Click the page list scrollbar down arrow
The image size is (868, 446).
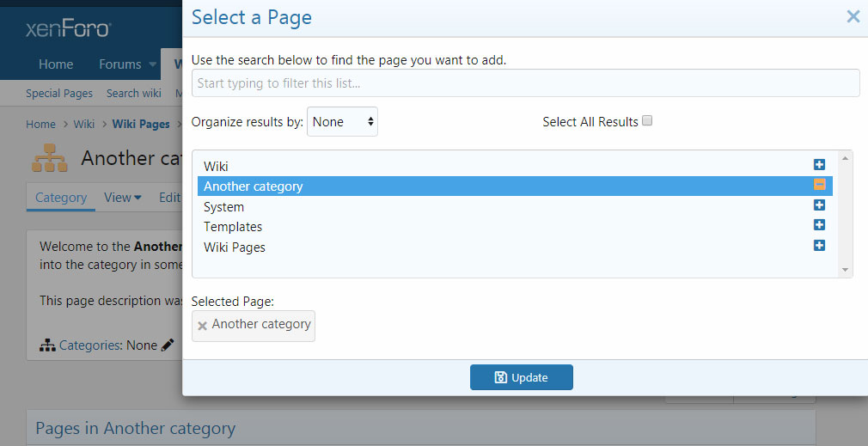(847, 270)
